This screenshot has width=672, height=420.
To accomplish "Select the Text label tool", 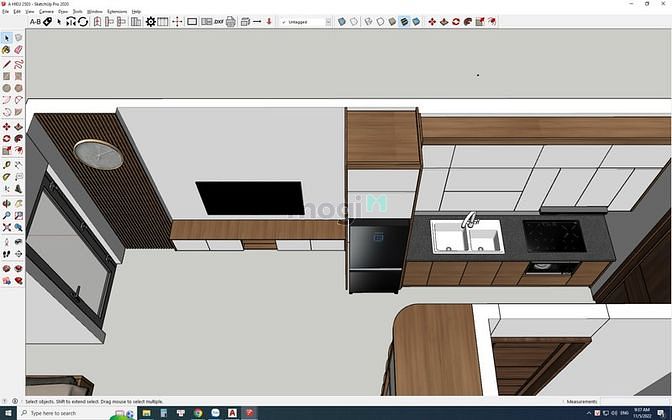I will pos(18,177).
